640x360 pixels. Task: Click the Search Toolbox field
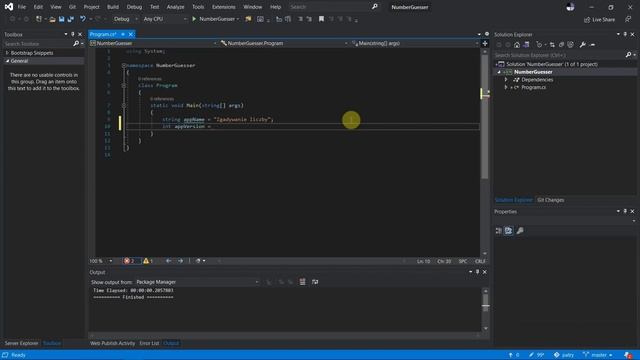click(x=39, y=44)
